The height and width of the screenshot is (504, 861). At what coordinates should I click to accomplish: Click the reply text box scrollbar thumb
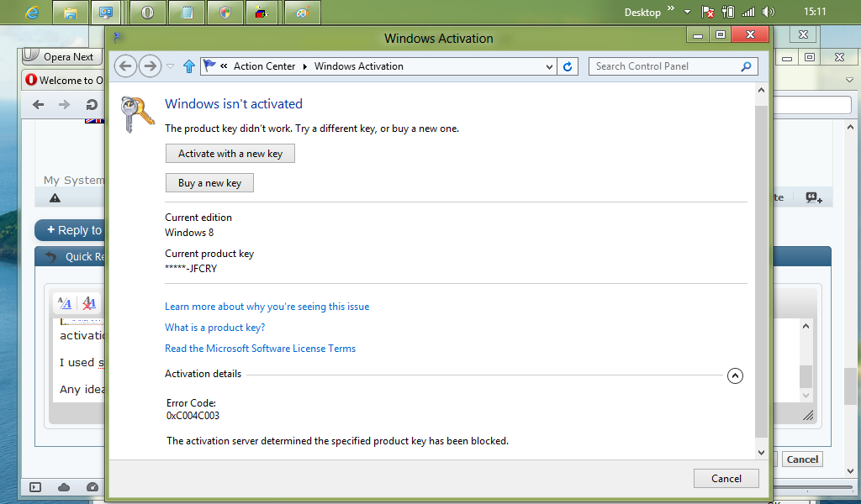(x=806, y=376)
